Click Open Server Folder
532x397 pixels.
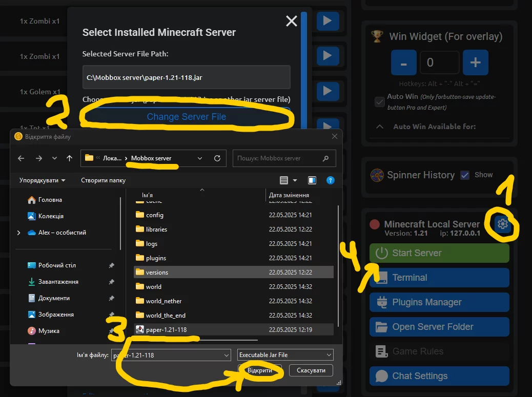(x=439, y=327)
